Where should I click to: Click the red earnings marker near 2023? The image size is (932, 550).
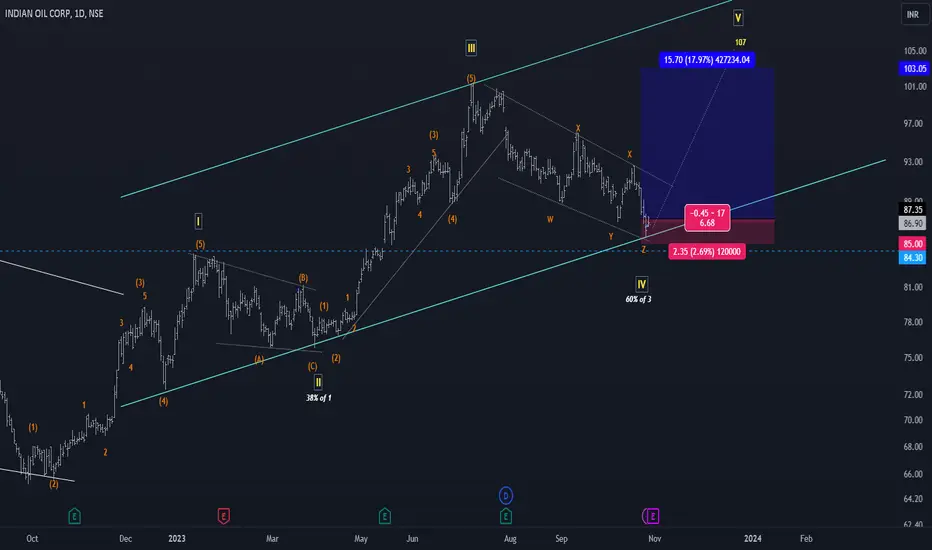[223, 516]
